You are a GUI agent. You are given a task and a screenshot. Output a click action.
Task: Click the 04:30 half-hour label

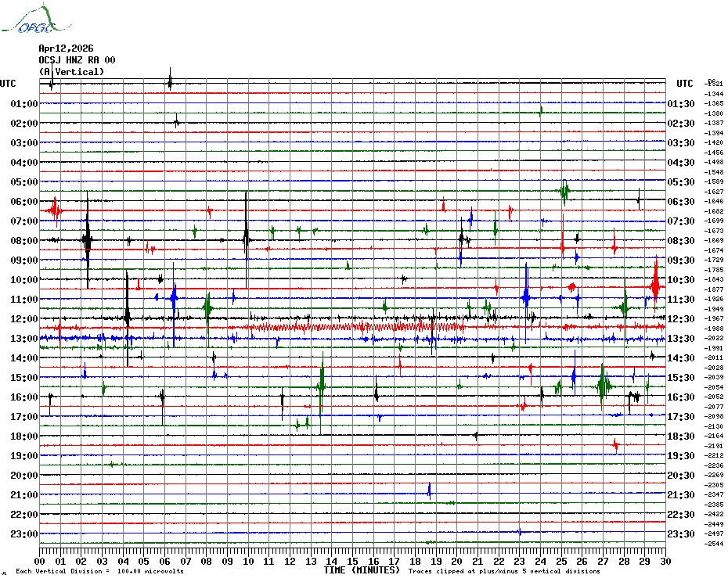(681, 163)
